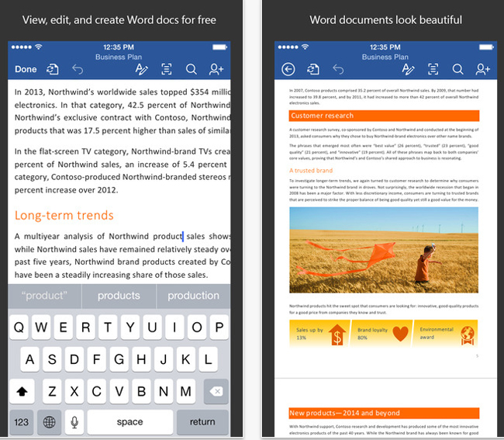Choose the "product" quoted suggestion
The height and width of the screenshot is (440, 504).
45,296
